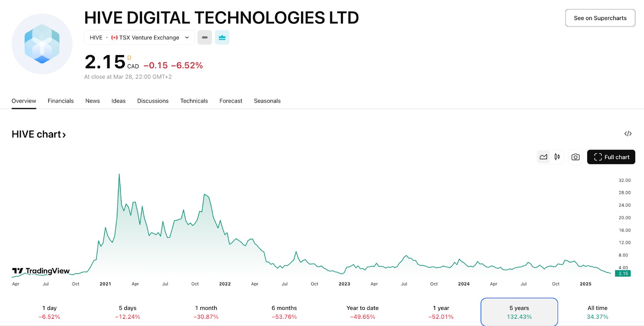Click the At close at Mar 28 text
This screenshot has width=644, height=326.
point(128,77)
